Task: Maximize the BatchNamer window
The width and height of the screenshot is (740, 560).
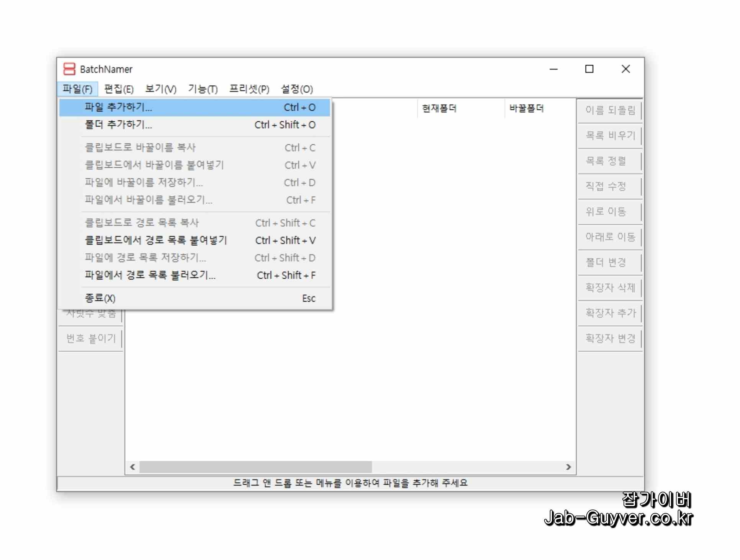Action: (589, 69)
